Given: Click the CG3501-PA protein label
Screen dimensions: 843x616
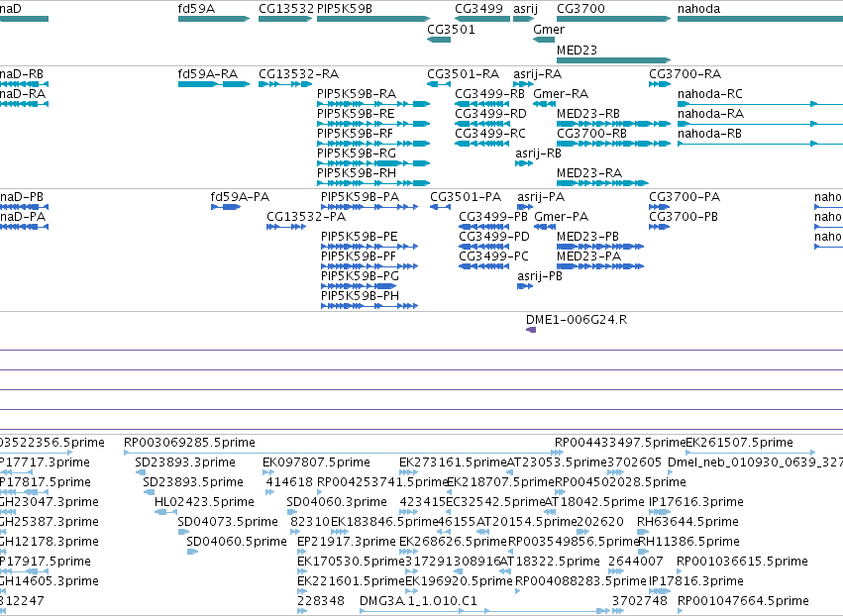Looking at the screenshot, I should (466, 197).
